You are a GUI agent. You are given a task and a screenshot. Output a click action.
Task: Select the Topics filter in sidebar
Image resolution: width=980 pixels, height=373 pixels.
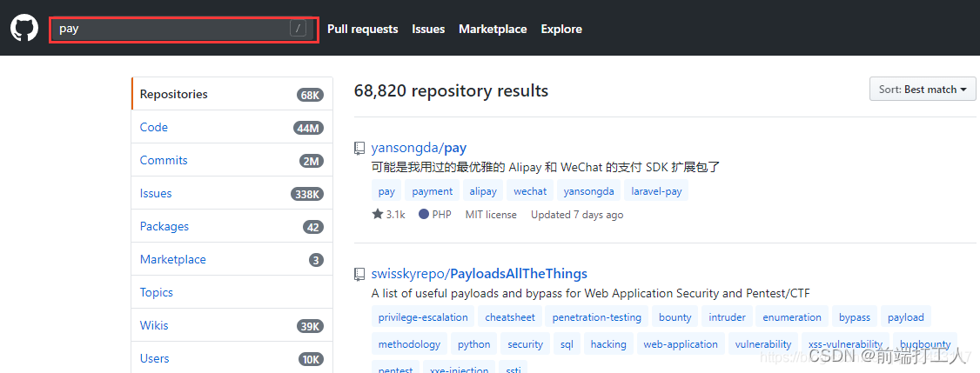pos(232,292)
